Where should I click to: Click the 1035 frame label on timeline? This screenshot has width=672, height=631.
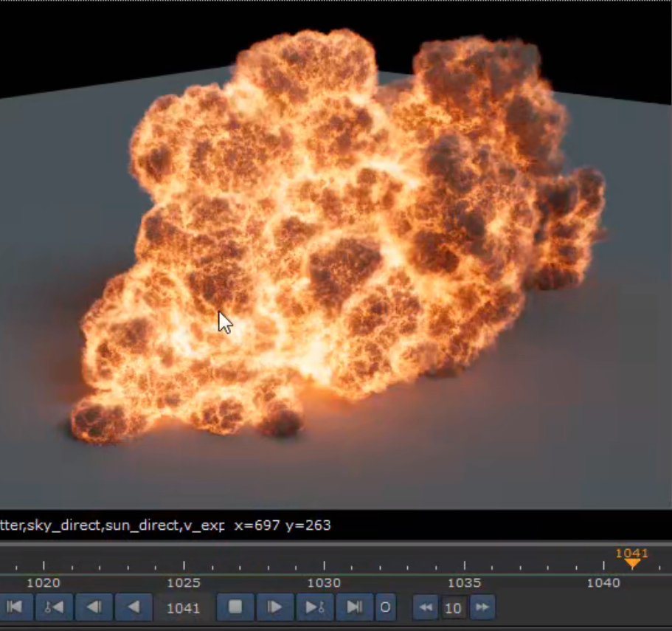[x=465, y=583]
